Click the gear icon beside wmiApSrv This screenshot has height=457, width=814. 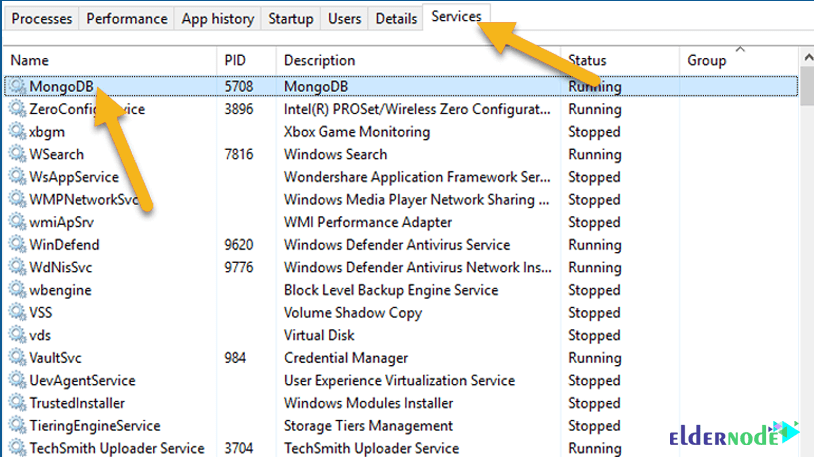pos(17,222)
